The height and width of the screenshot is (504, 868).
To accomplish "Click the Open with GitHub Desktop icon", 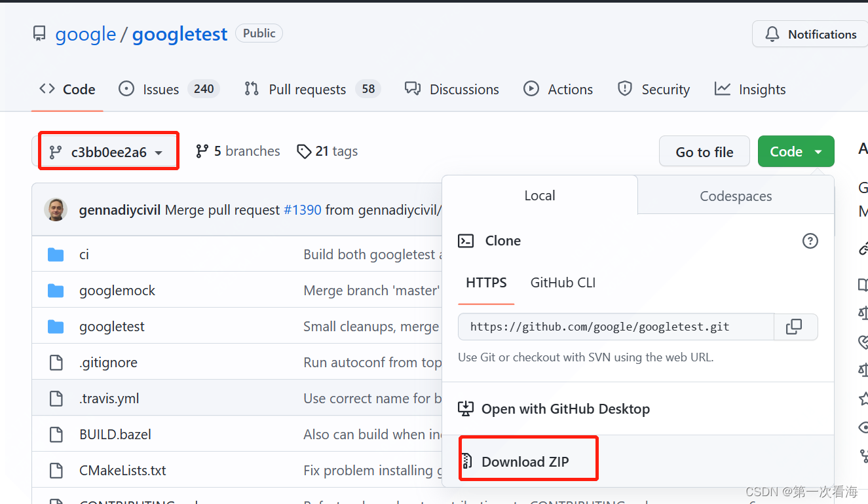I will (x=465, y=408).
